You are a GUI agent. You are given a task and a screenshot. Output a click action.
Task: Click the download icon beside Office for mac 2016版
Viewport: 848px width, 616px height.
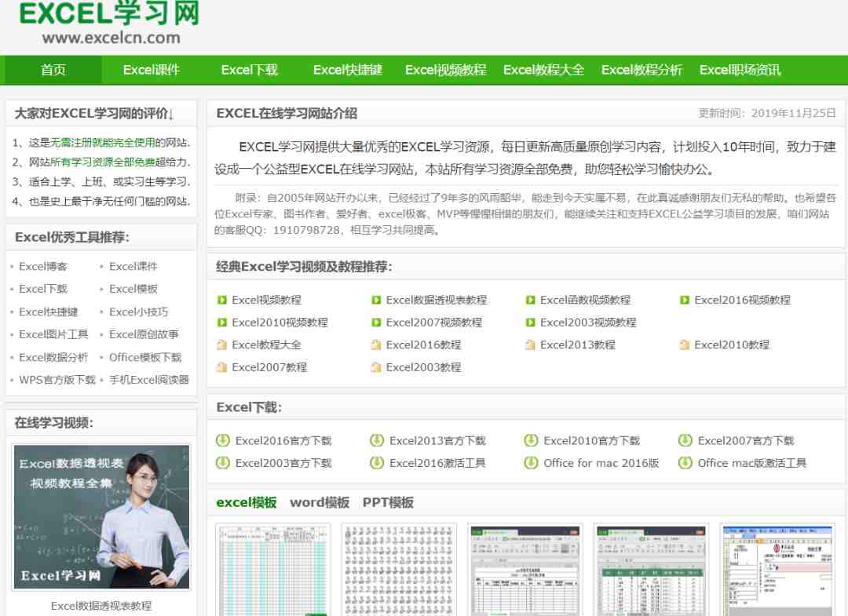pyautogui.click(x=531, y=463)
